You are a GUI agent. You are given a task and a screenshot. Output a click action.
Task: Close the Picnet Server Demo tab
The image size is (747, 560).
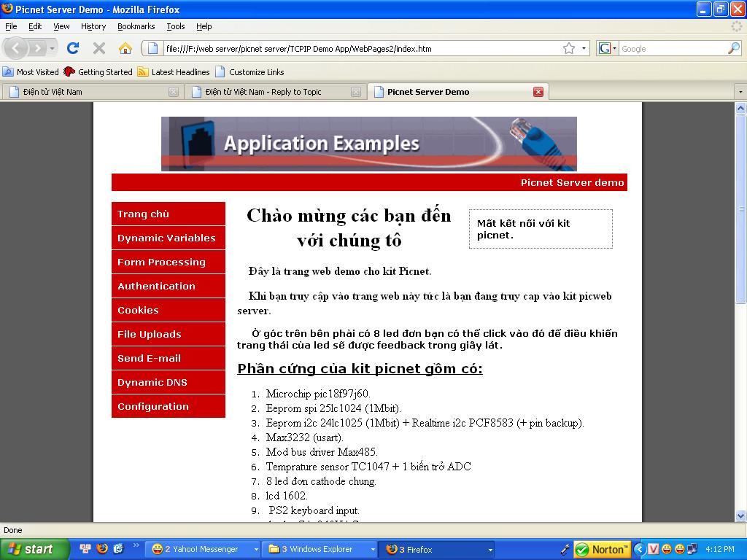pos(538,92)
